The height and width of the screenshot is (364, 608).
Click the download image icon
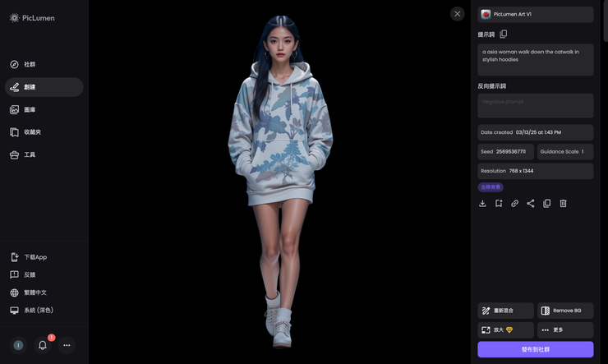(x=482, y=203)
